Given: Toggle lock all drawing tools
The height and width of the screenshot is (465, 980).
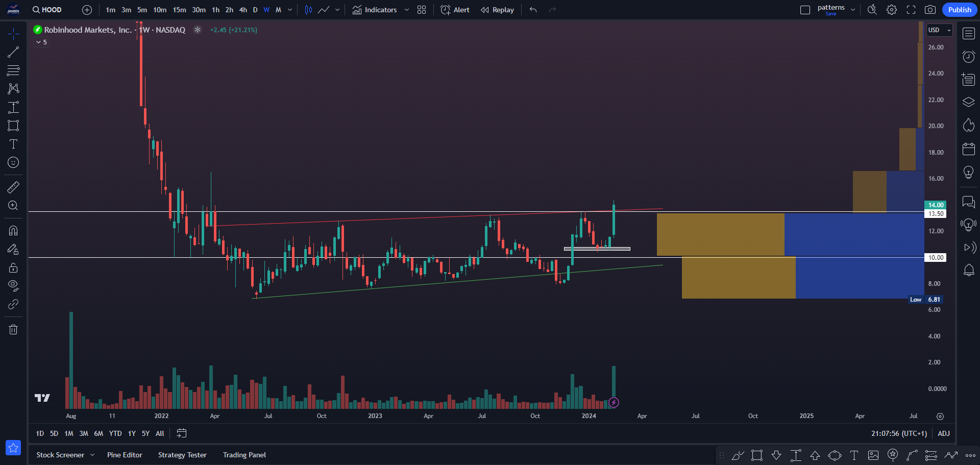Looking at the screenshot, I should pyautogui.click(x=13, y=267).
